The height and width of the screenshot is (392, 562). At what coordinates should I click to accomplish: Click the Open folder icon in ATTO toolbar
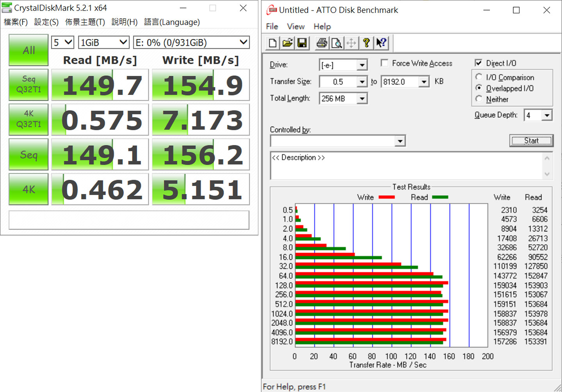point(288,43)
